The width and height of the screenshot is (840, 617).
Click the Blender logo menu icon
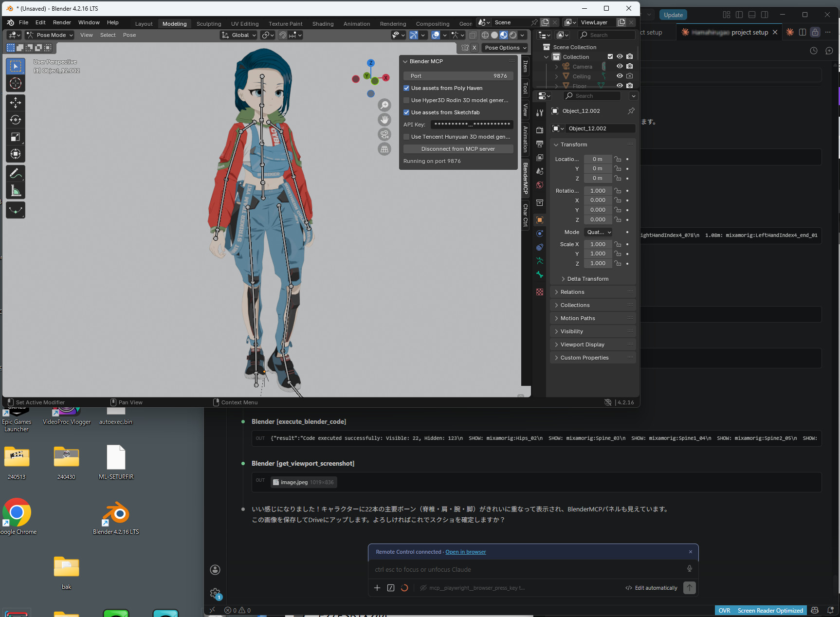pos(11,22)
